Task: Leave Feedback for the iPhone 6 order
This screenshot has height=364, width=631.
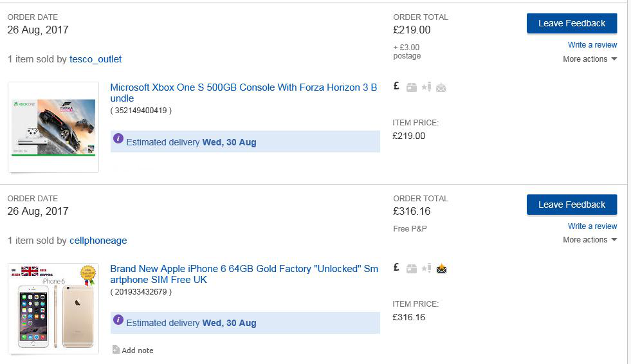Action: click(x=572, y=205)
